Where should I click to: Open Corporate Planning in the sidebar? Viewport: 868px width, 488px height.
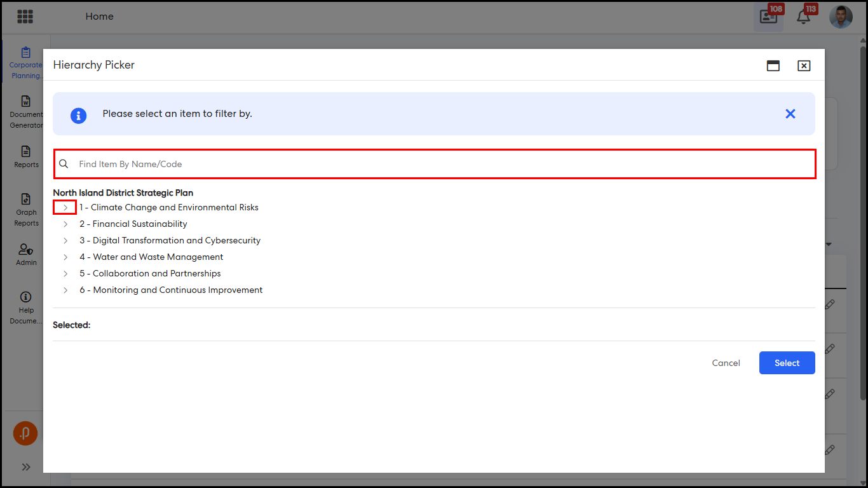point(26,63)
